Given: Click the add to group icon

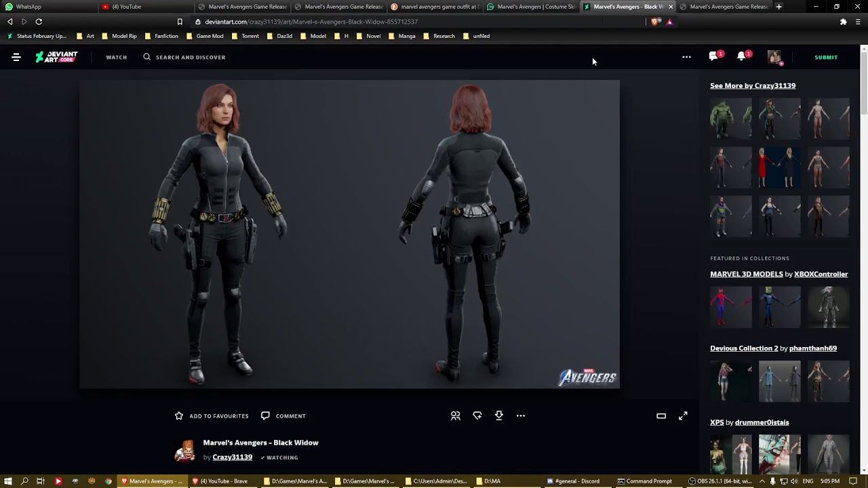Looking at the screenshot, I should [456, 415].
